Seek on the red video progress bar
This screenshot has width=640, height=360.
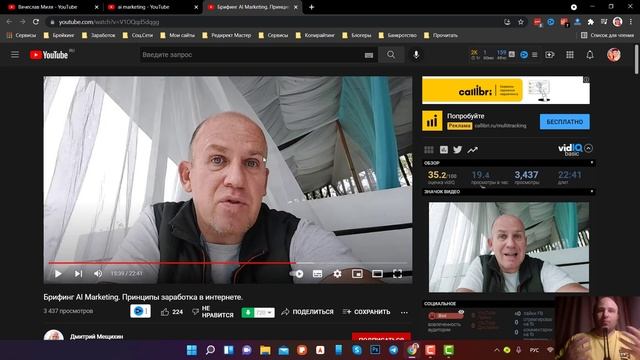pyautogui.click(x=228, y=263)
